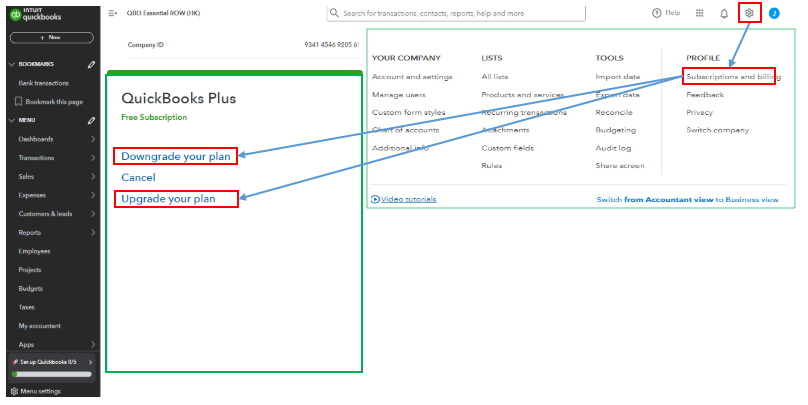
Task: Open Share screen tool
Action: pos(620,166)
